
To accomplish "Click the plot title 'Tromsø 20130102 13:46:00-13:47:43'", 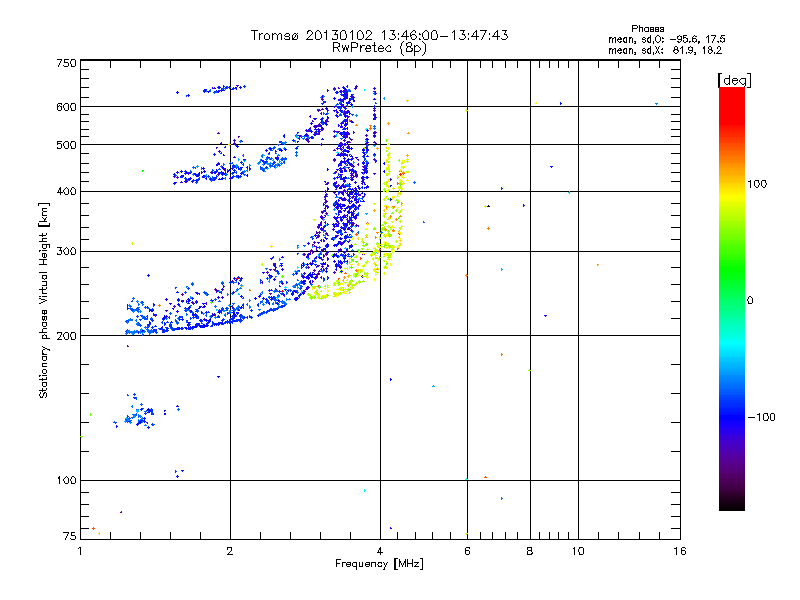I will (379, 35).
